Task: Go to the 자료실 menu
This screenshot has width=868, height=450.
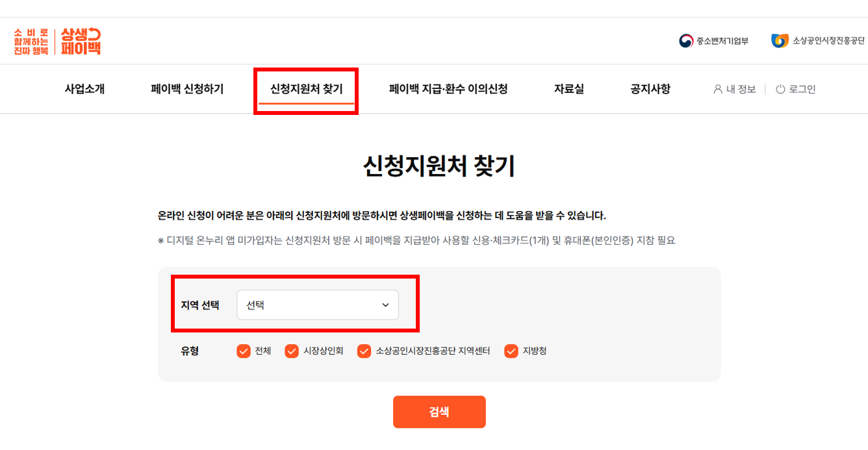Action: 568,89
